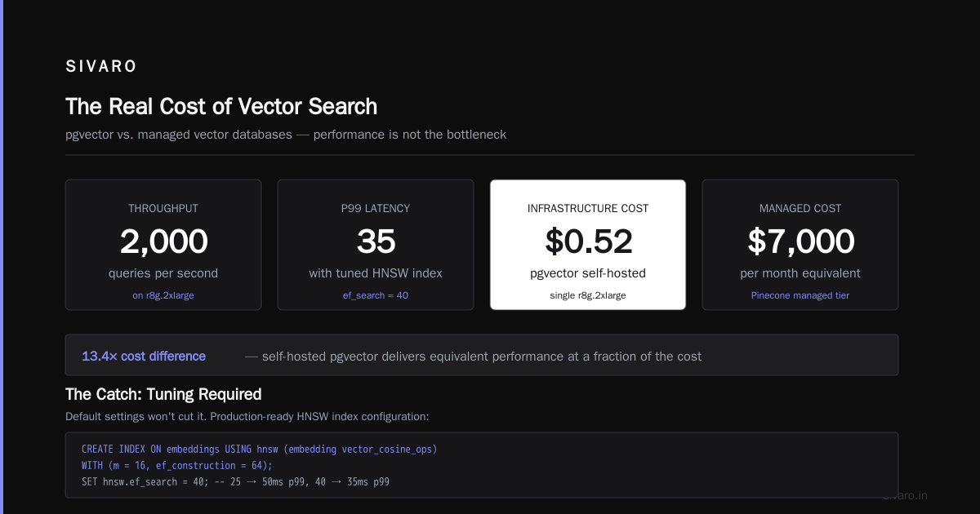Click the SET hnsw.ef_search code line
Image resolution: width=980 pixels, height=514 pixels.
[235, 481]
